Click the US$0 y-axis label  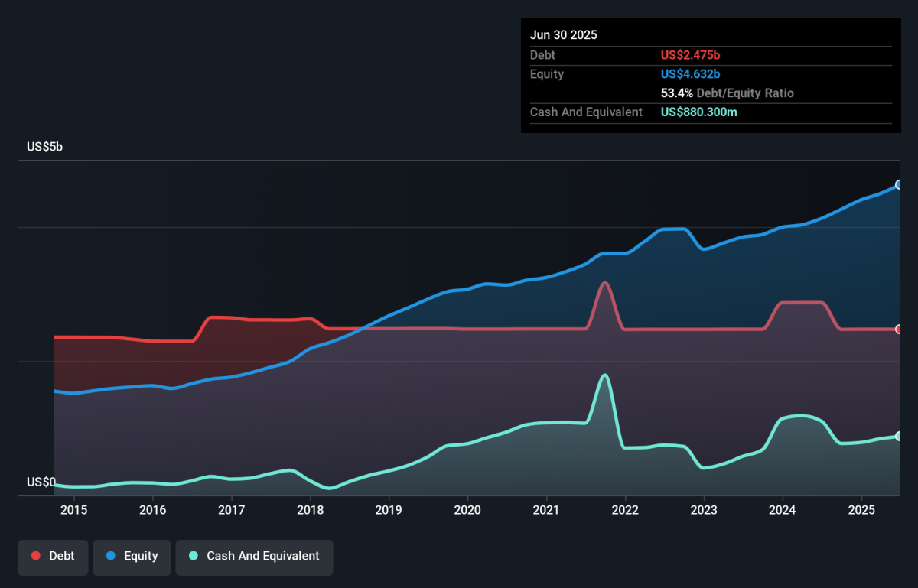click(41, 482)
